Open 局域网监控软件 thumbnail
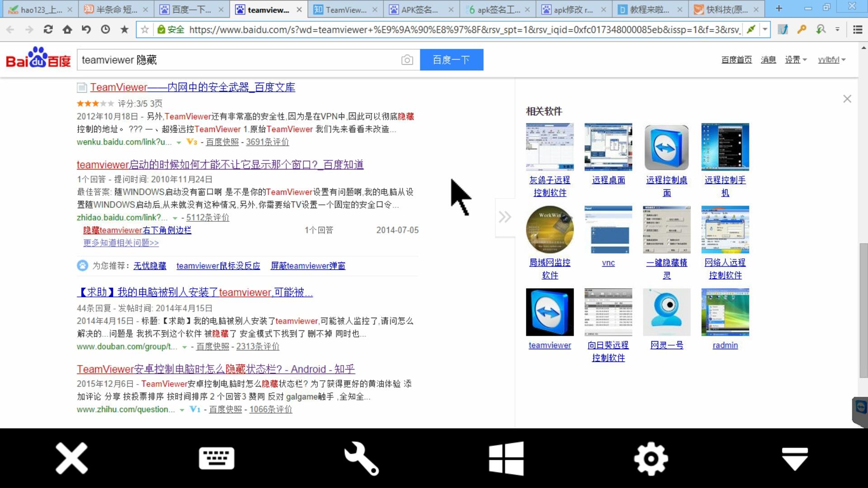Screen dimensions: 868x488 (550, 230)
